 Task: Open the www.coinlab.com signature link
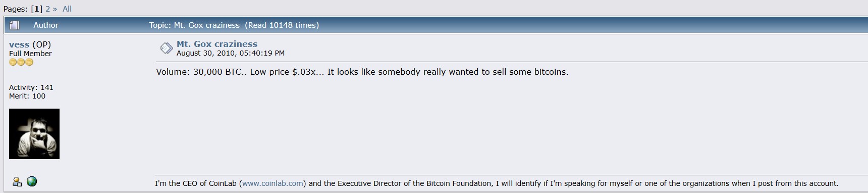[x=273, y=183]
